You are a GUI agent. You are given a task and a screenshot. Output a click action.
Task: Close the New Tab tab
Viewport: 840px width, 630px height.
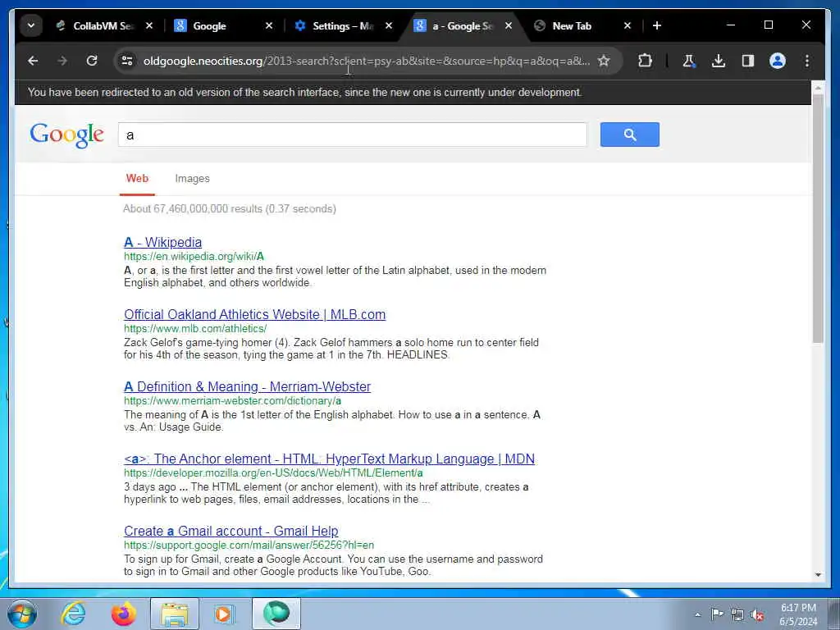[628, 25]
